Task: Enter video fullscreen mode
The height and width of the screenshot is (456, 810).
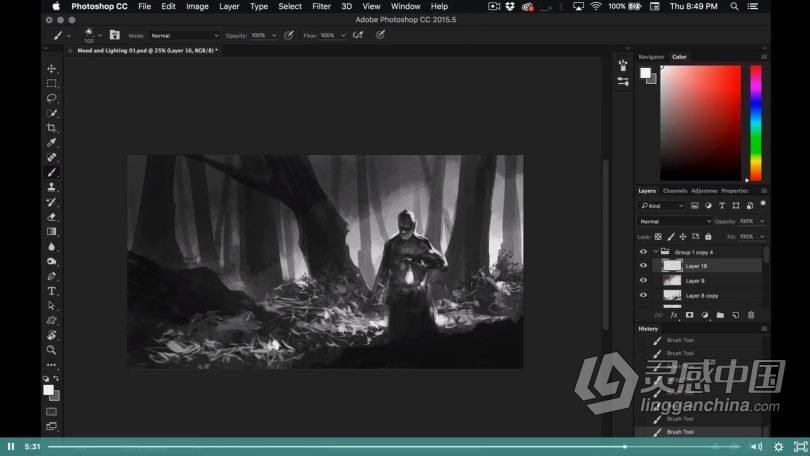Action: [x=800, y=447]
